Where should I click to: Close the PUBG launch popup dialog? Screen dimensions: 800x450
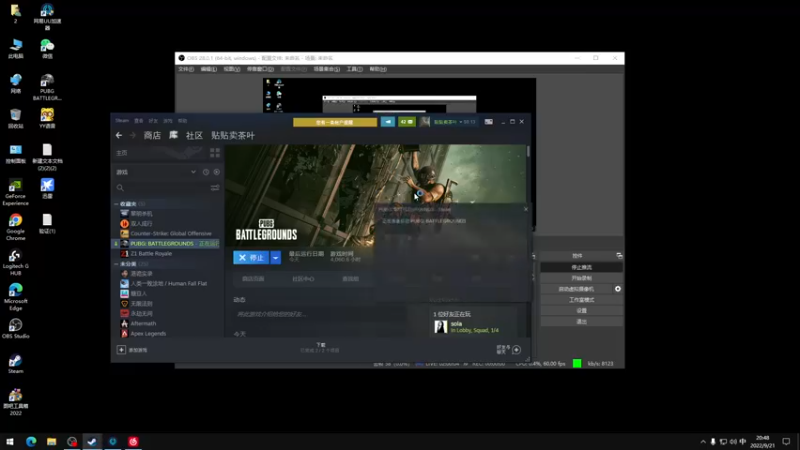point(526,209)
